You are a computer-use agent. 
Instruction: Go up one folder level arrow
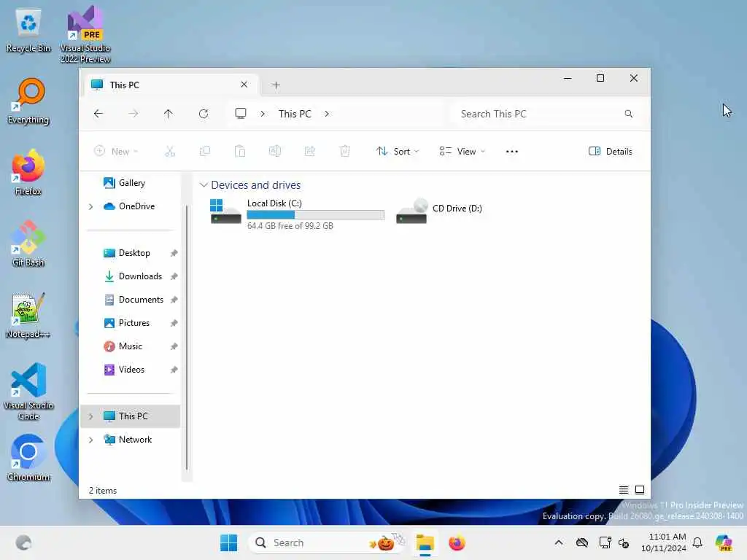(169, 114)
